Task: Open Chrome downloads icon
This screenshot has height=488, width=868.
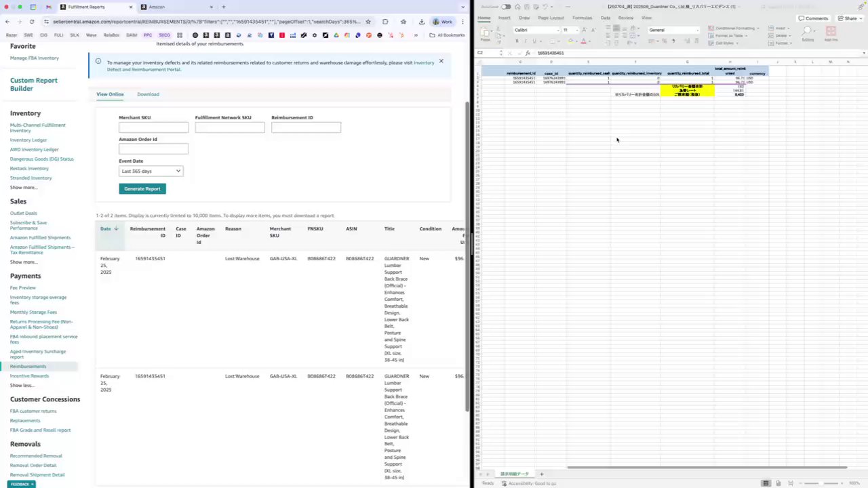Action: pyautogui.click(x=422, y=22)
